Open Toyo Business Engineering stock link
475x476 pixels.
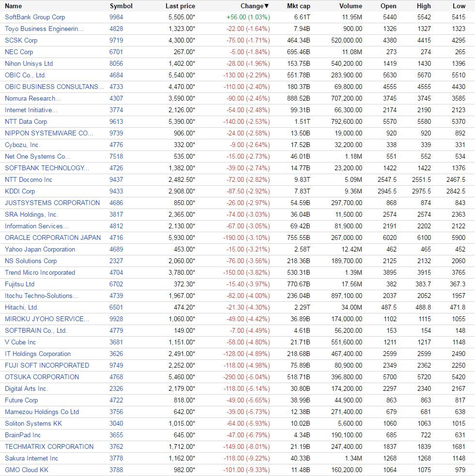[x=44, y=29]
